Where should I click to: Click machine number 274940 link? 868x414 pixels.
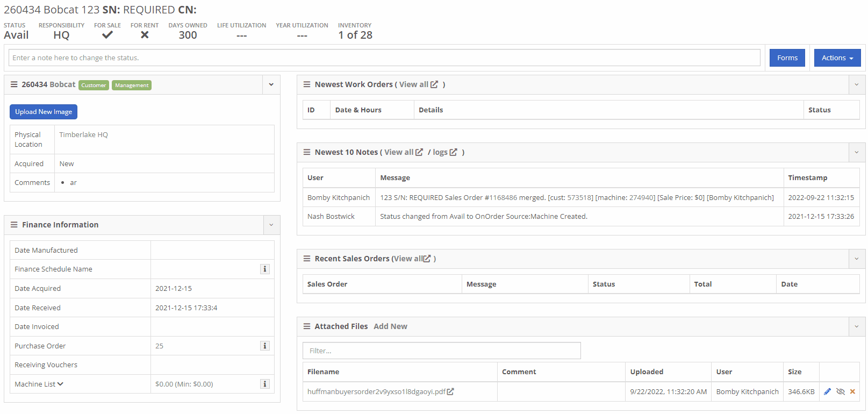(x=641, y=197)
